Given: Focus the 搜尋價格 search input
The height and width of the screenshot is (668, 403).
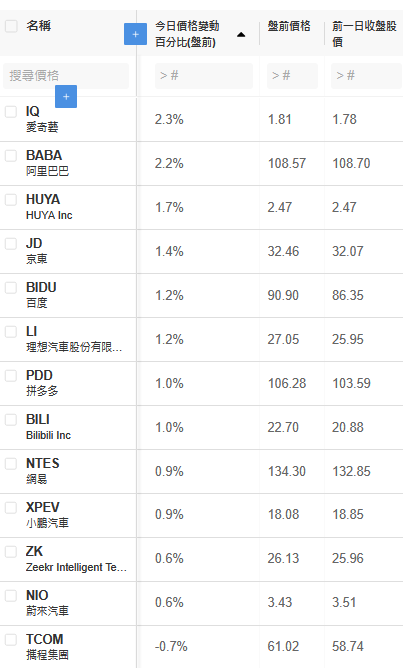Looking at the screenshot, I should tap(66, 76).
